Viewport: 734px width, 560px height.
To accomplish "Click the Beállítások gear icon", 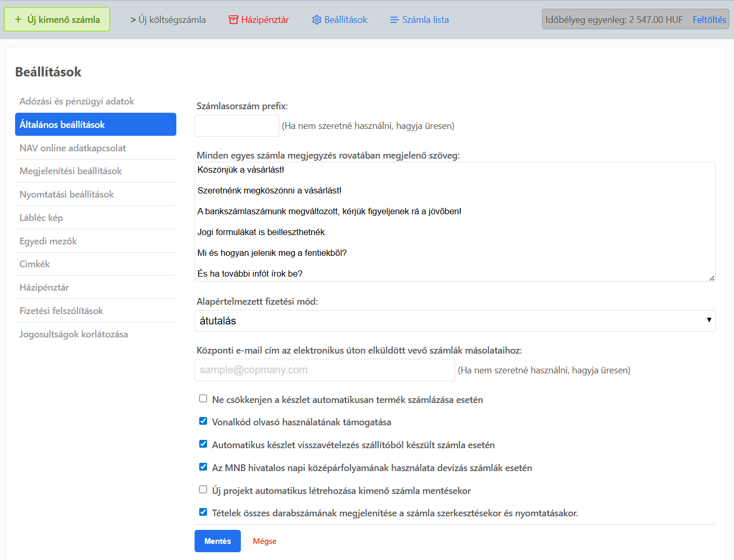I will 316,20.
